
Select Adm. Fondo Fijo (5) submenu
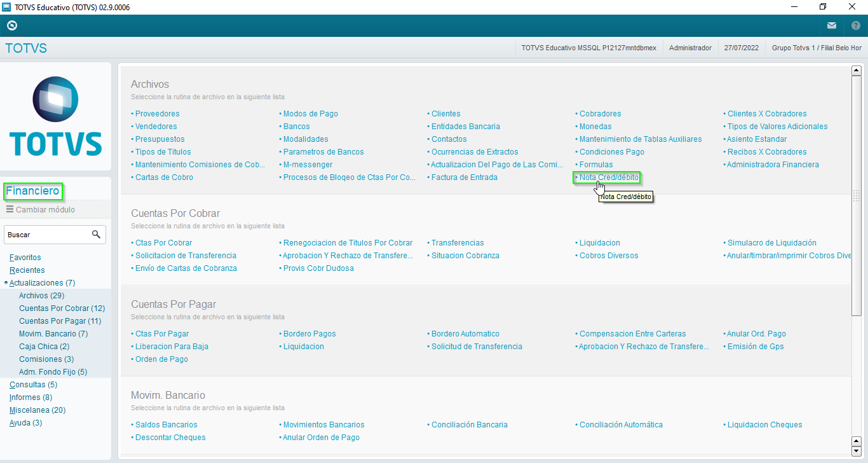pyautogui.click(x=53, y=372)
